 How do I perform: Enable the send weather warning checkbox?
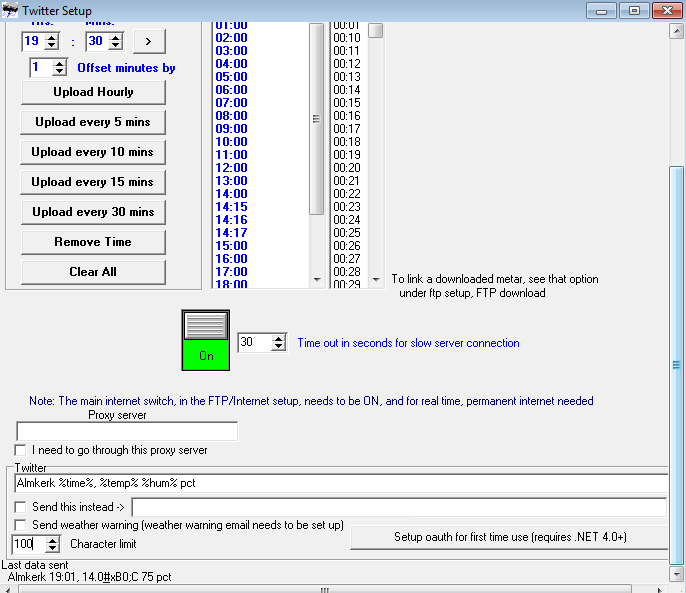point(21,525)
